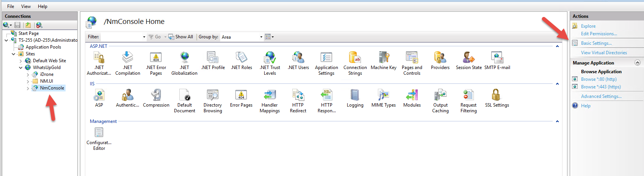Expand the Default Web Site node
This screenshot has width=644, height=176.
pyautogui.click(x=20, y=61)
